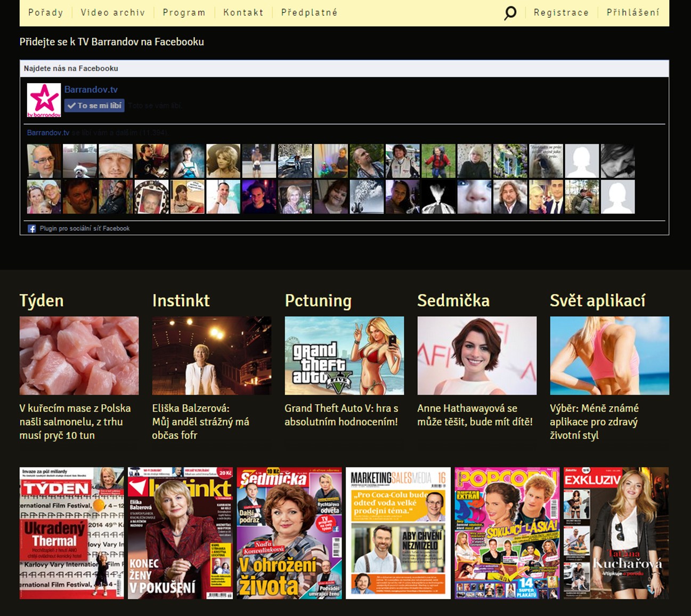Screen dimensions: 691x616
Task: Open the Pořady menu item
Action: point(46,12)
